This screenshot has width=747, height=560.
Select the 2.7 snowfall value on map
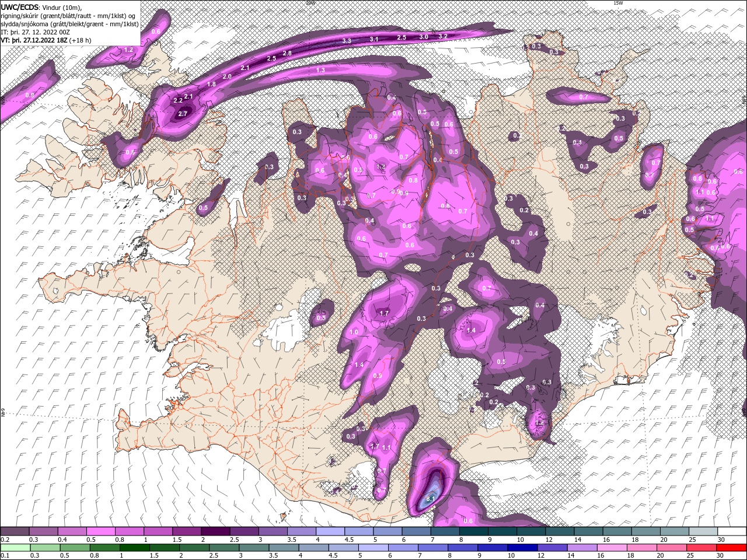pos(183,114)
